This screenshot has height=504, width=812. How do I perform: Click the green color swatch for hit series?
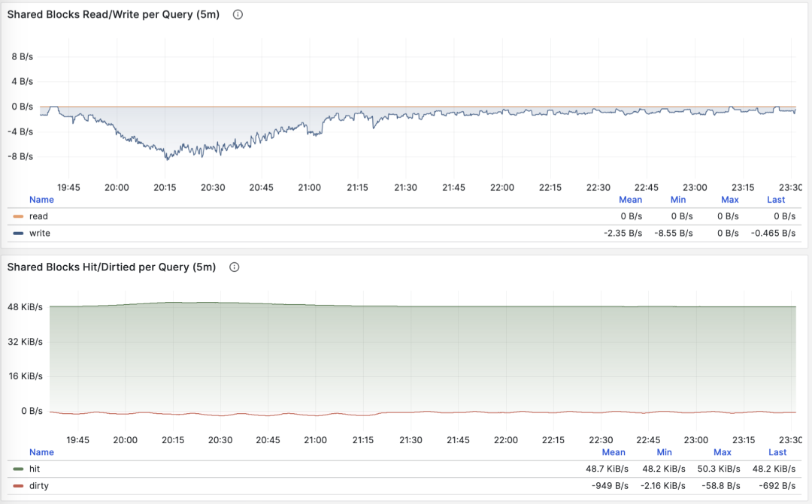point(19,469)
